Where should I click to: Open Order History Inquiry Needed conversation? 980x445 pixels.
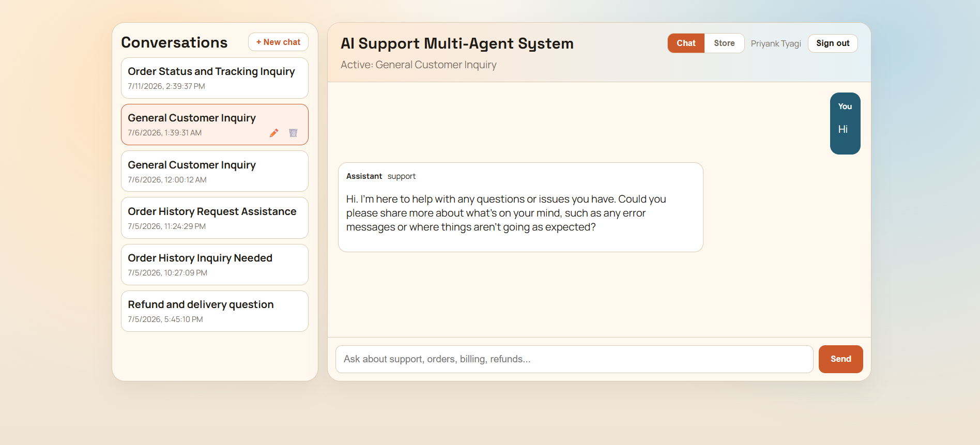click(x=215, y=265)
